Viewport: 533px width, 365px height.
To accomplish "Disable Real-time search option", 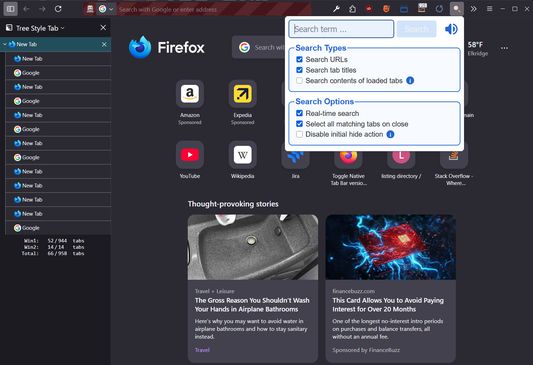I will (299, 113).
